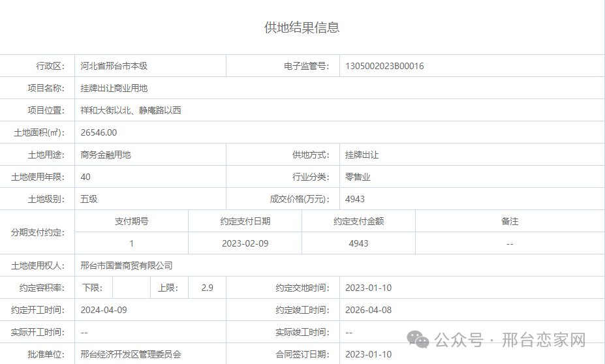Select the 行政区 label
The width and height of the screenshot is (605, 364).
click(50, 66)
